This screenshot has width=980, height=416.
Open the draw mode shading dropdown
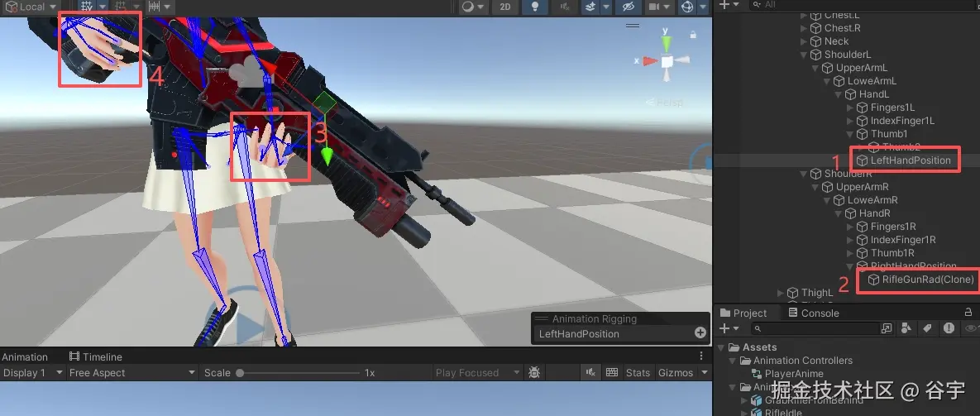(x=472, y=7)
